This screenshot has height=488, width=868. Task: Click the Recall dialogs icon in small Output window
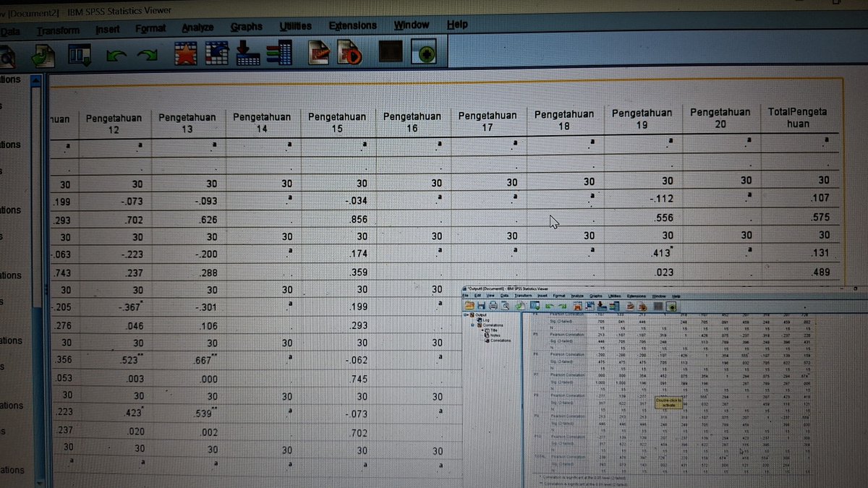pyautogui.click(x=535, y=306)
